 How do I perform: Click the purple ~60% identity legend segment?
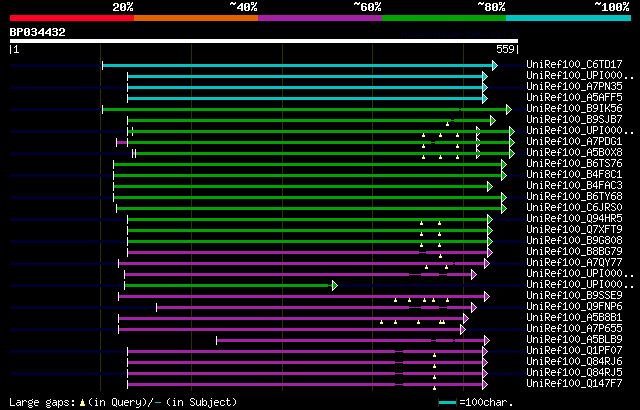click(x=320, y=18)
